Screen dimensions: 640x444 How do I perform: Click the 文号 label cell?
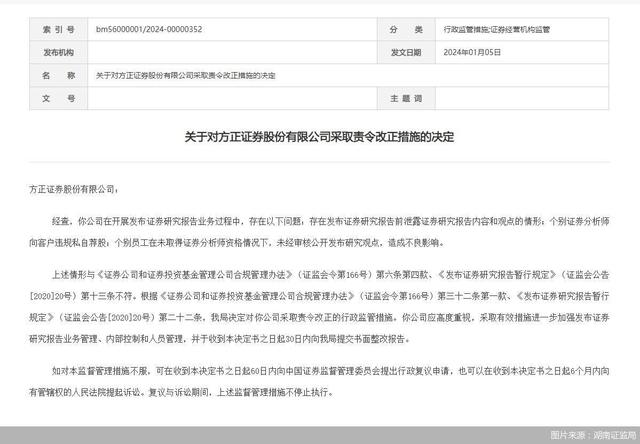59,98
